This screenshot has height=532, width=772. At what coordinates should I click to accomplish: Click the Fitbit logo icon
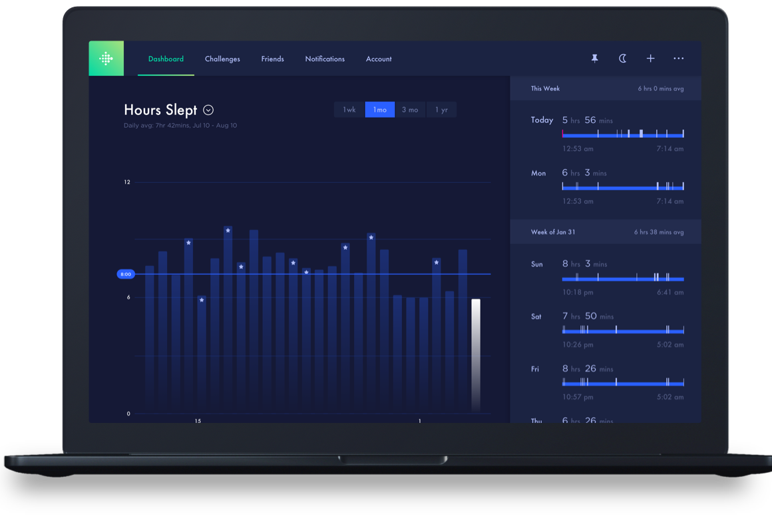pyautogui.click(x=106, y=59)
